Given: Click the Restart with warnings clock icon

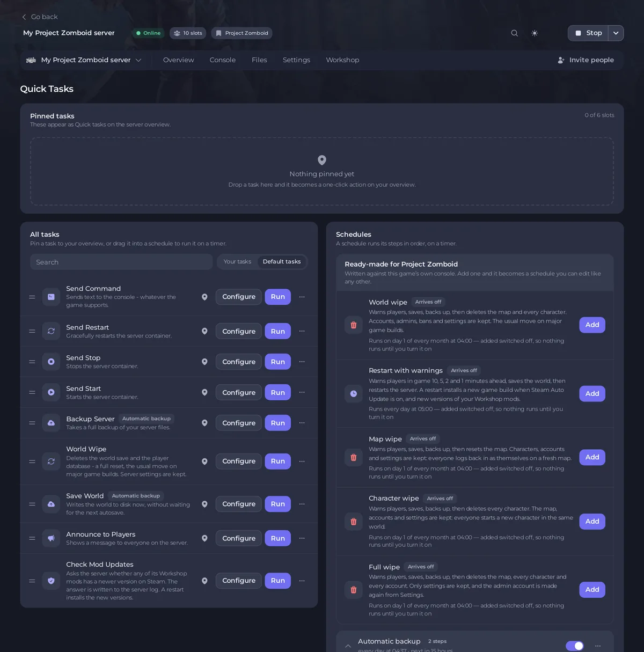Looking at the screenshot, I should tap(353, 394).
